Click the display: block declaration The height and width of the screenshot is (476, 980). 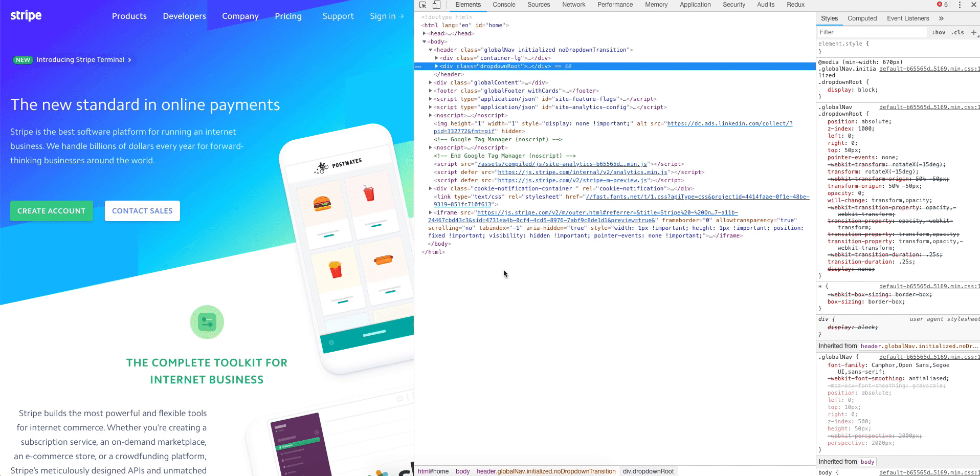(x=853, y=90)
